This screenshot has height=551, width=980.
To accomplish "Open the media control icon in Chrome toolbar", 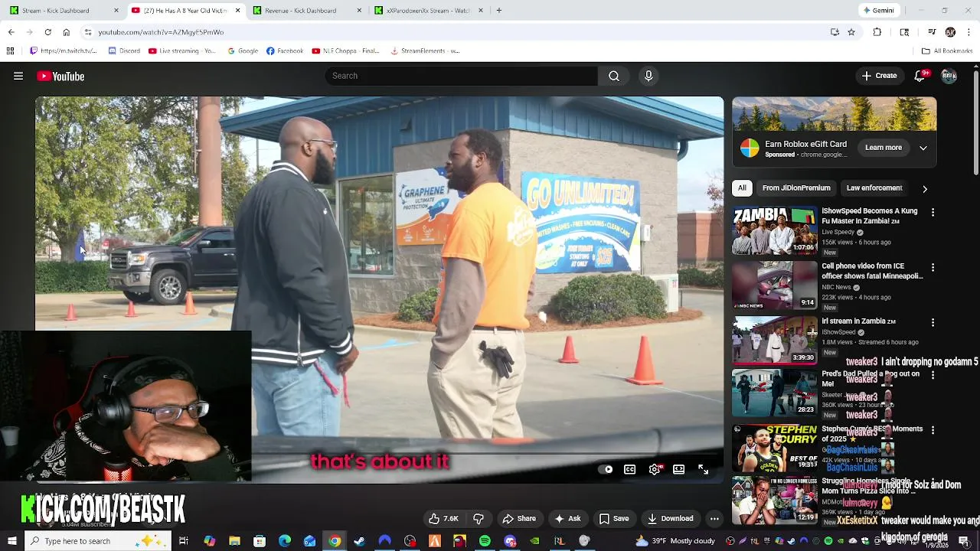I will (x=932, y=32).
